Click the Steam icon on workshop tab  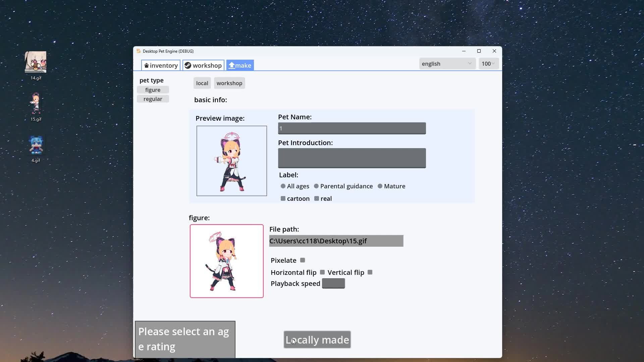pyautogui.click(x=188, y=65)
